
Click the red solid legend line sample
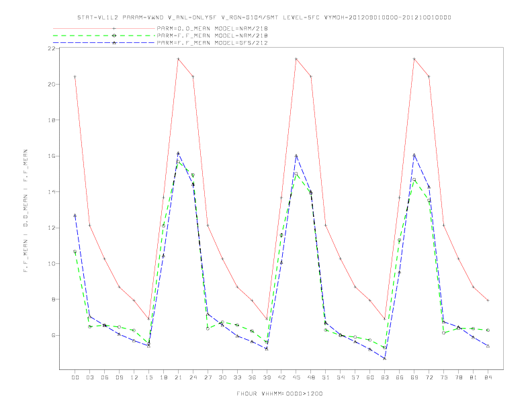tap(104, 28)
